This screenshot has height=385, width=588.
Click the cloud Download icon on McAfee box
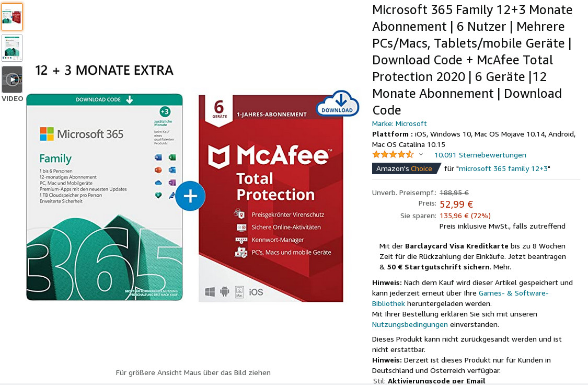pyautogui.click(x=337, y=104)
